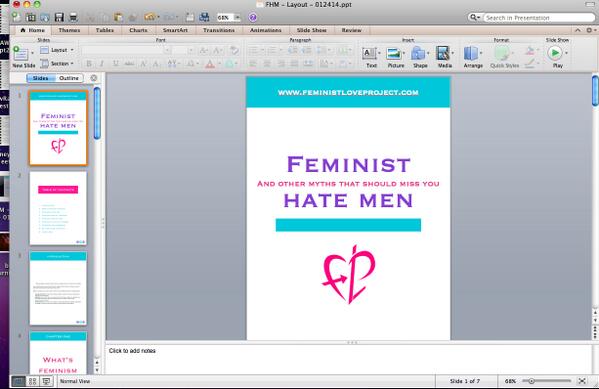This screenshot has width=599, height=389.
Task: Click the Layout slide icon
Action: pos(44,50)
